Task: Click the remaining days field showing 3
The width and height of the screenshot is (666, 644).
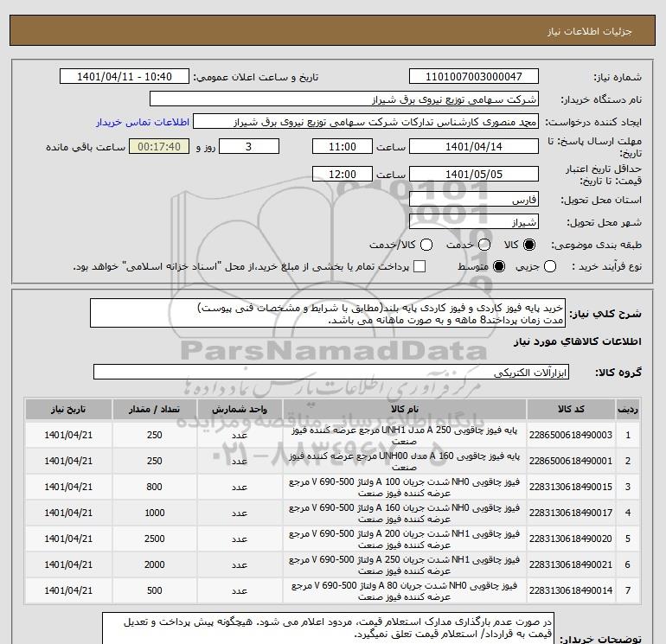Action: point(249,146)
